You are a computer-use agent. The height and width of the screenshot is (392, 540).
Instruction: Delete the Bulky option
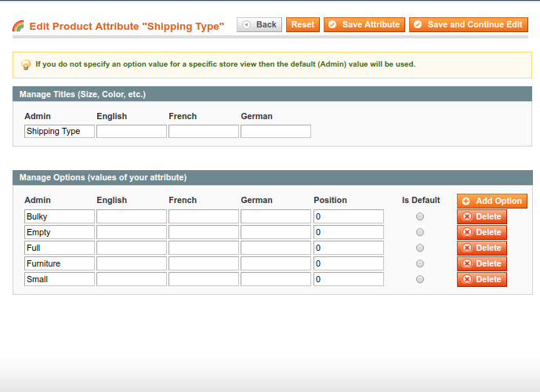coord(482,216)
